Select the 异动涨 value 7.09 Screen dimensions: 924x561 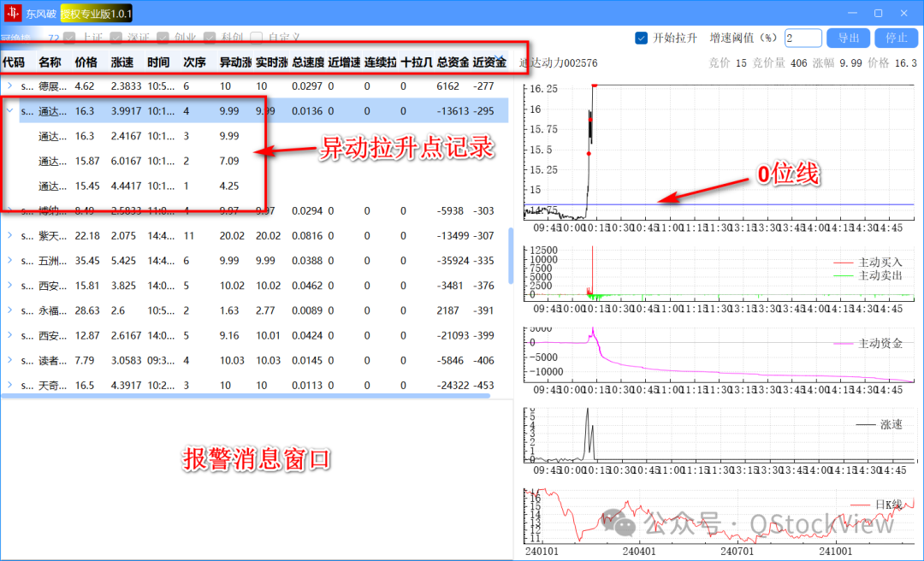click(229, 161)
